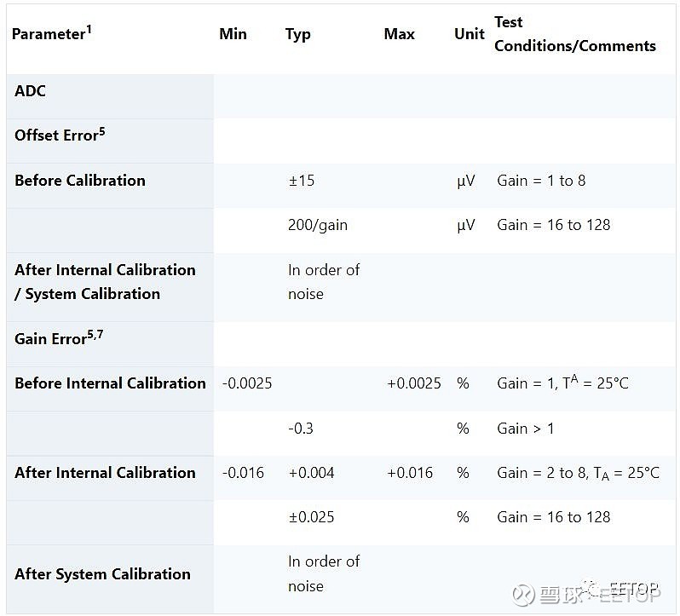The image size is (680, 616).
Task: Click the Unit column header
Action: (x=470, y=34)
